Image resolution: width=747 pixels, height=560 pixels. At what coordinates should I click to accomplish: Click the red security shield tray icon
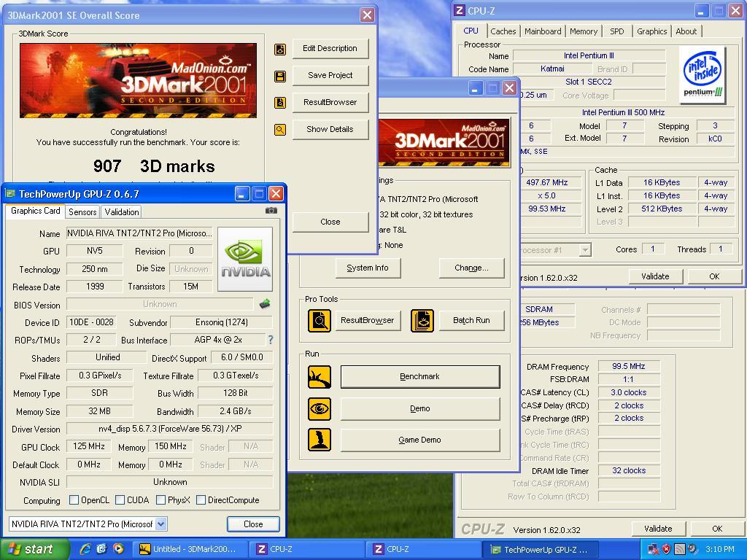667,549
